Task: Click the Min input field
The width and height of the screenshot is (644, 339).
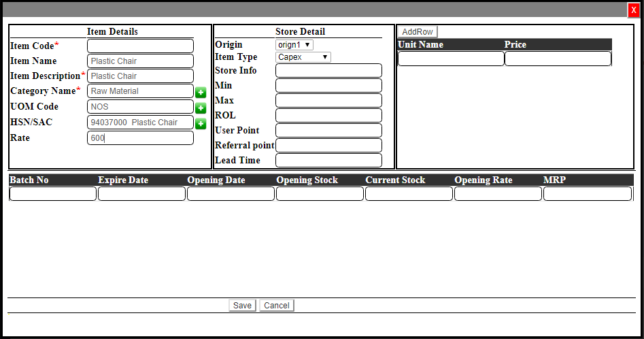Action: pos(328,86)
